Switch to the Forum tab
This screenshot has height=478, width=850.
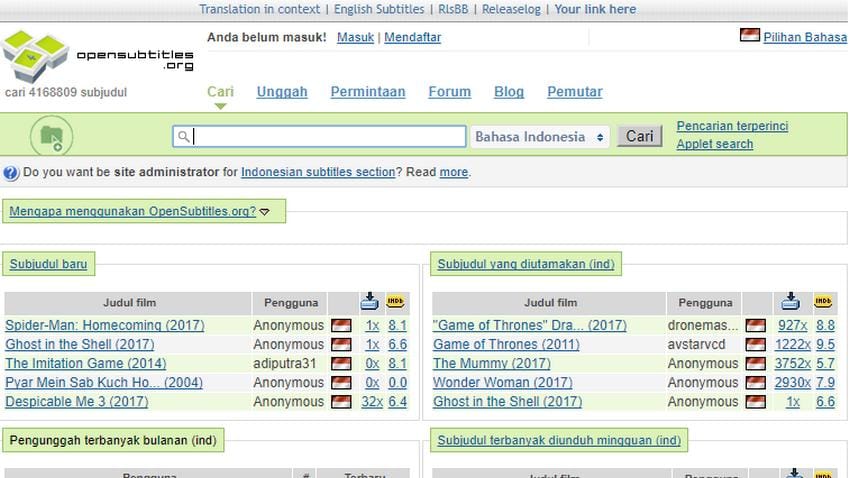[x=449, y=92]
